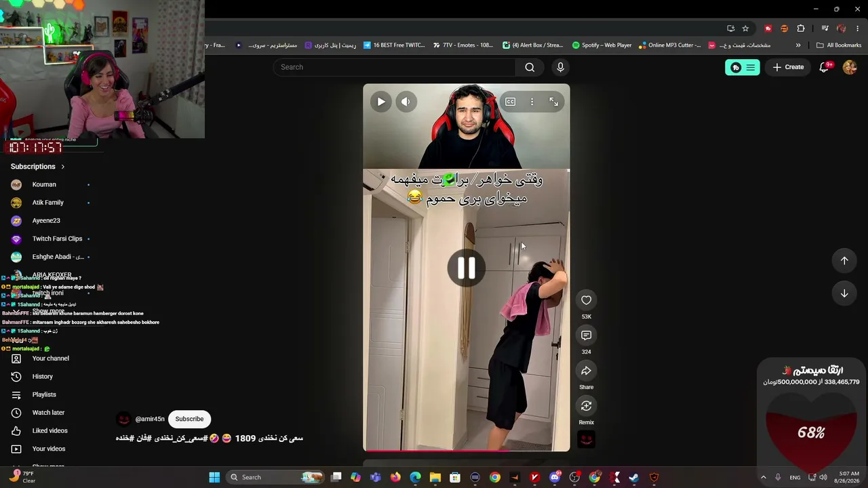Image resolution: width=868 pixels, height=488 pixels.
Task: Open the Spotify – Web Player bookmark
Action: 601,45
